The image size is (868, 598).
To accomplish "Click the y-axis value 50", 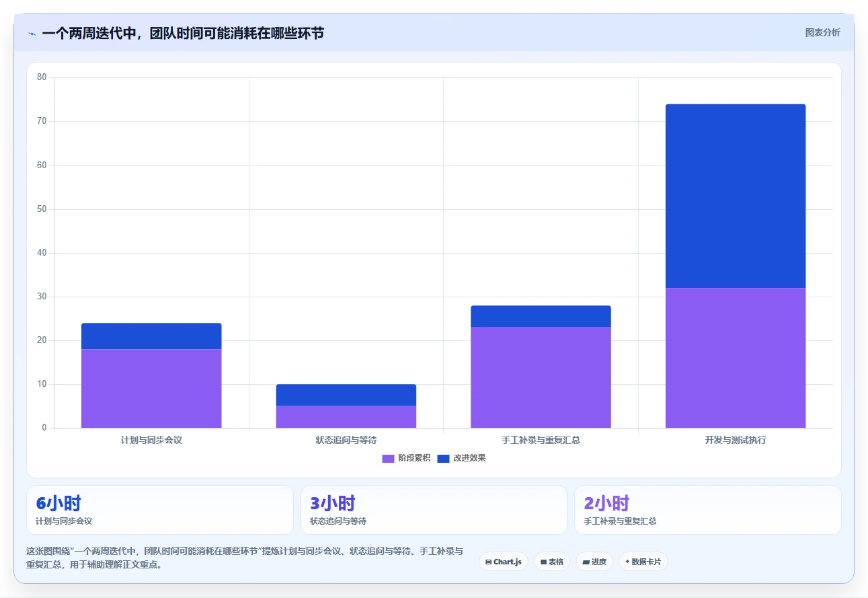I will (x=42, y=209).
